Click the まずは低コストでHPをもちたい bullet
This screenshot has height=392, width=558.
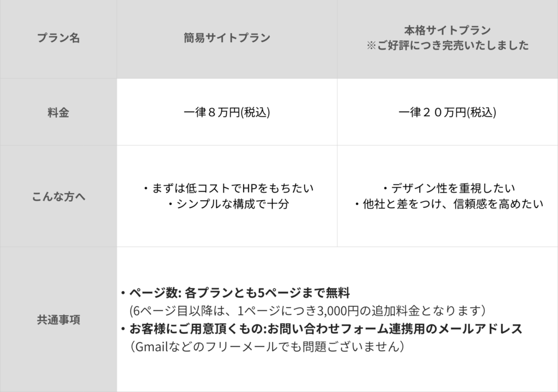tap(229, 189)
